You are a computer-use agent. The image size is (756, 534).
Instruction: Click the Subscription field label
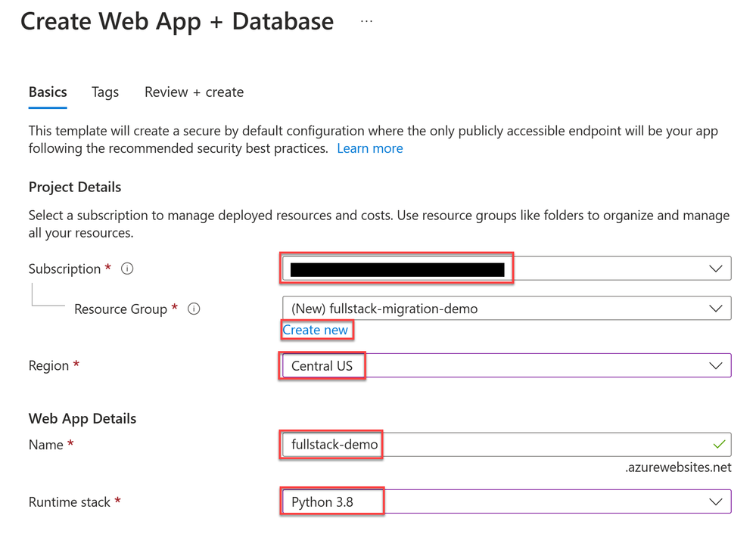[64, 269]
